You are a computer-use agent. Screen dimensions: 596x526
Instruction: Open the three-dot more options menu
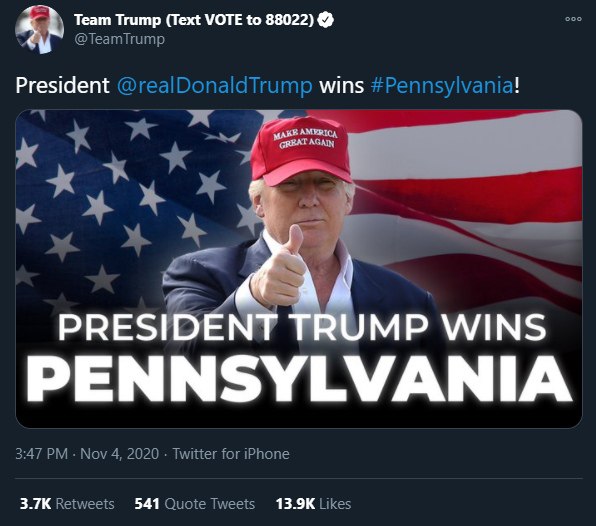click(573, 19)
